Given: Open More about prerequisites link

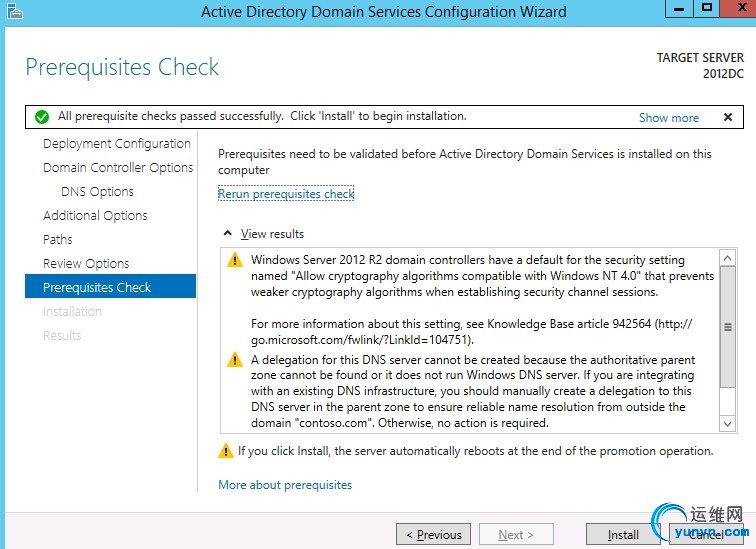Looking at the screenshot, I should (x=285, y=485).
